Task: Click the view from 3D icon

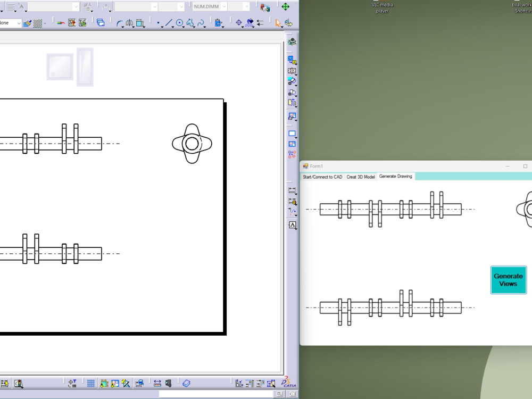Action: 292,42
